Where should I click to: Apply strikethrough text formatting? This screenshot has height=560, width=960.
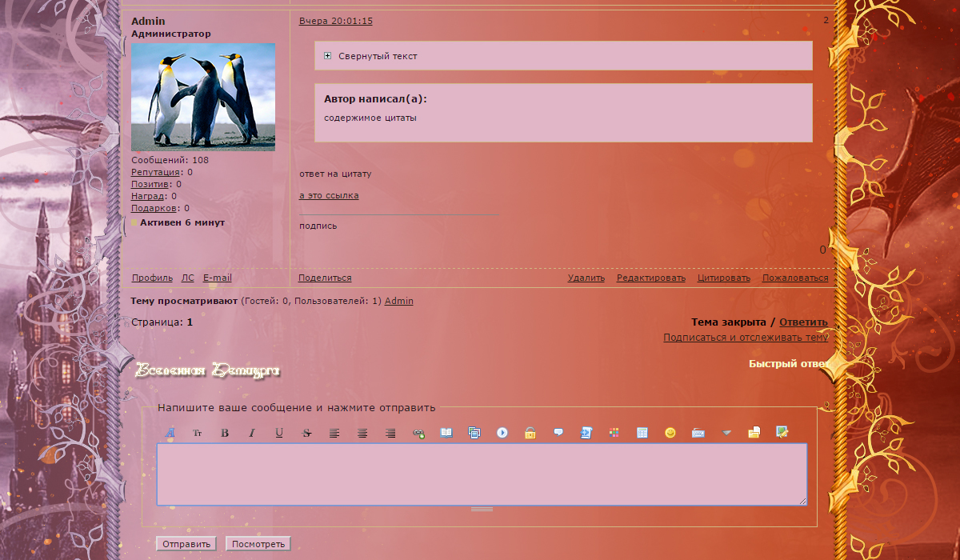click(307, 433)
